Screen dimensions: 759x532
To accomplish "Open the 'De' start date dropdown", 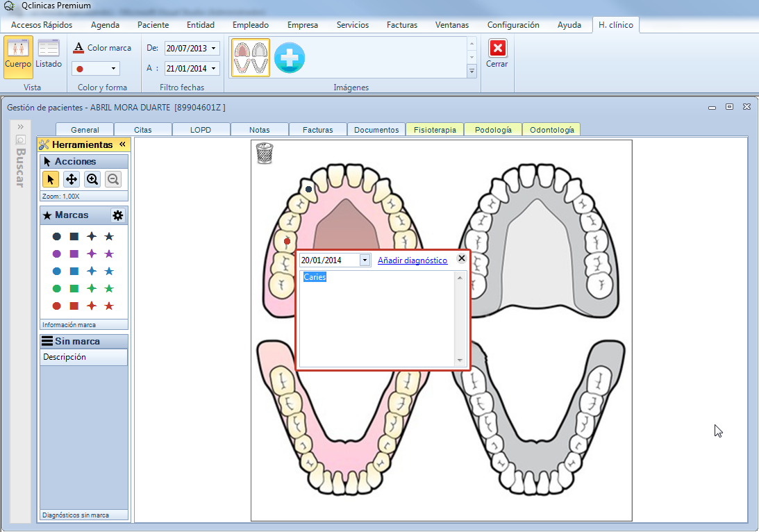I will coord(213,49).
